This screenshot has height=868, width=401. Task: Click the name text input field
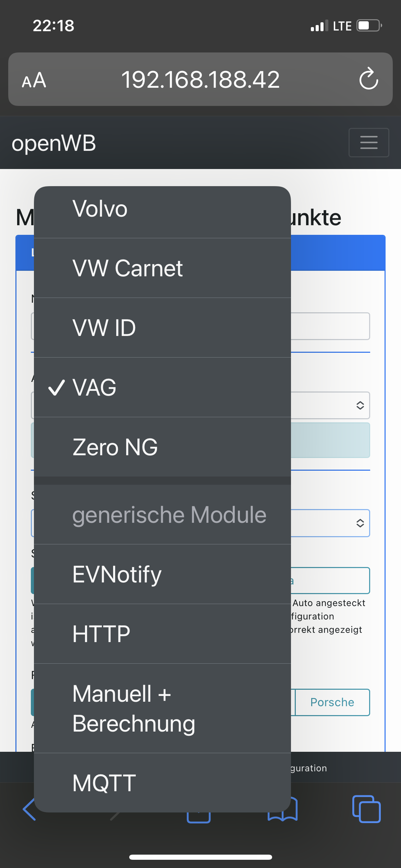pyautogui.click(x=330, y=326)
